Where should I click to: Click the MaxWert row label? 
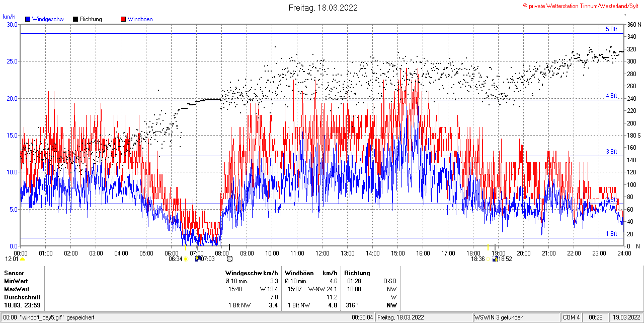(17, 289)
